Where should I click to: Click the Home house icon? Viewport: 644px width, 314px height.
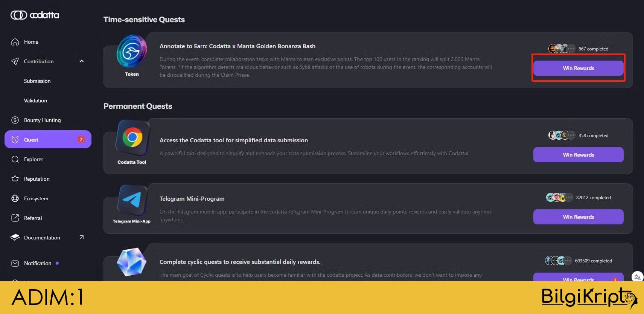coord(15,42)
